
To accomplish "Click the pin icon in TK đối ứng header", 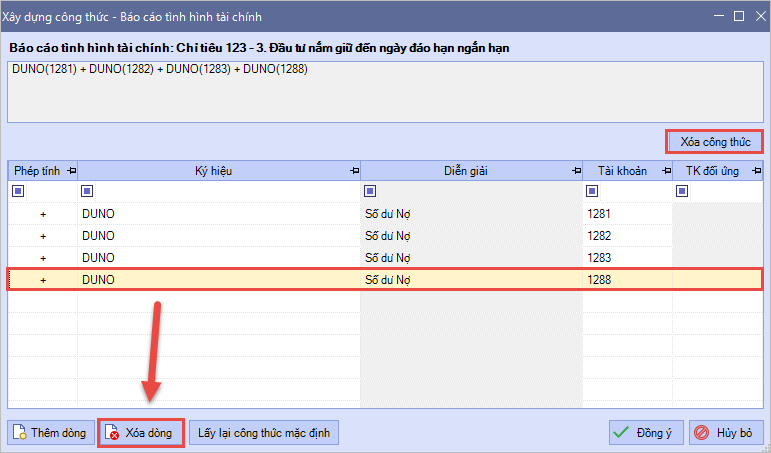I will coord(755,171).
